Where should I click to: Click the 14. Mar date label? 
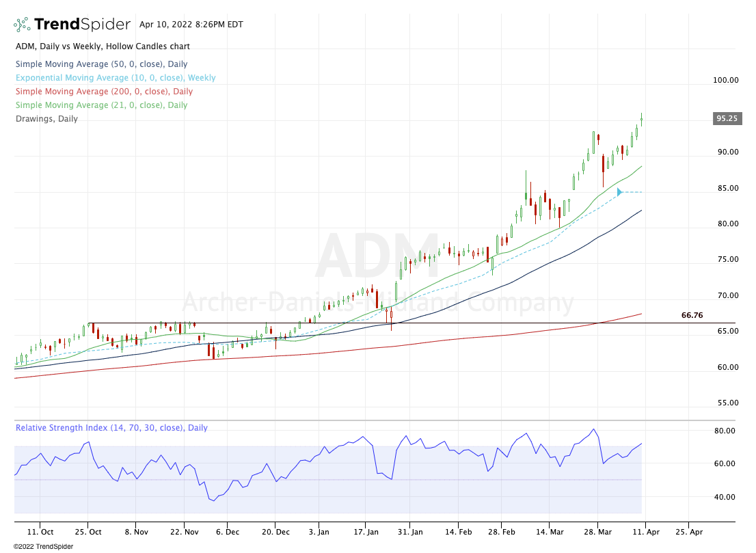[x=550, y=532]
